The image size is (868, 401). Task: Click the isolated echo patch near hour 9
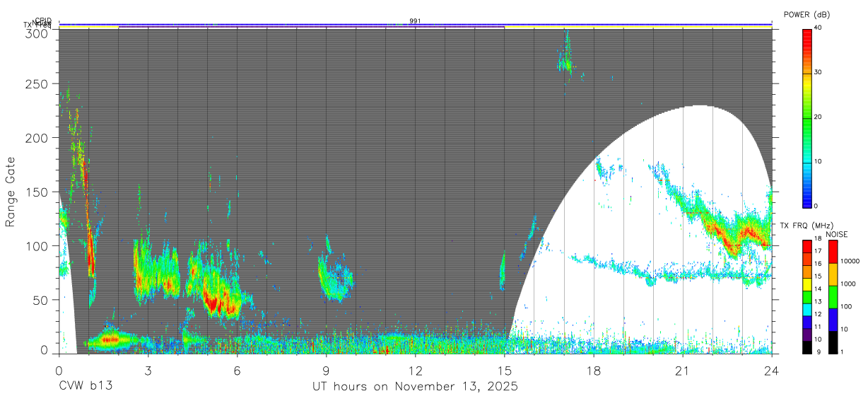335,275
